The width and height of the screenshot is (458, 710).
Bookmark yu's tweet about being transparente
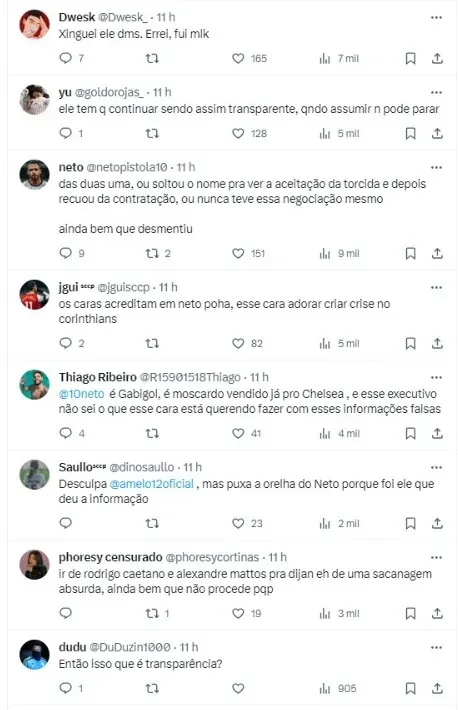(410, 134)
